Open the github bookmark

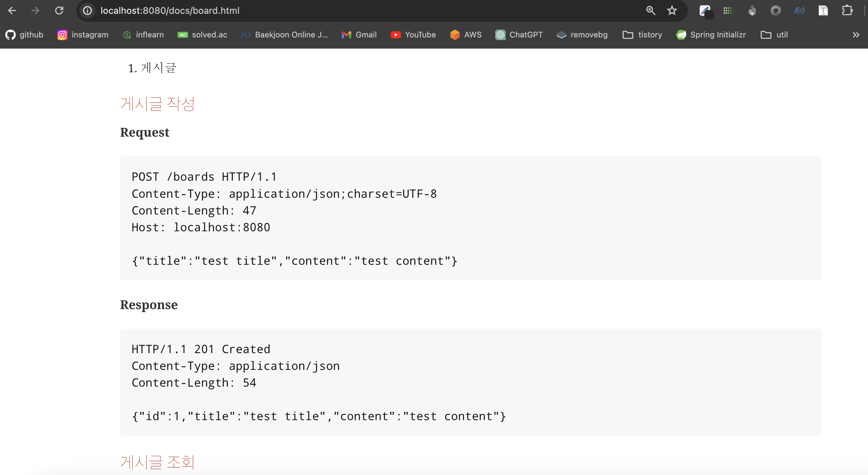click(24, 35)
